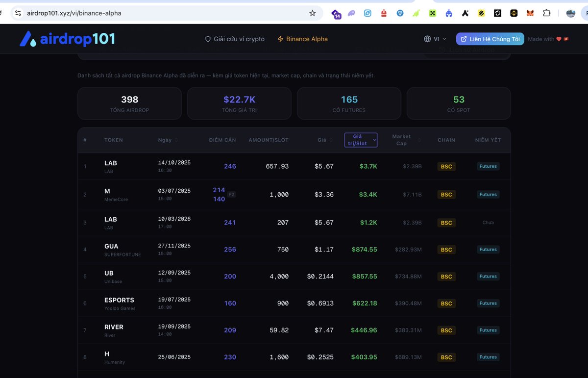588x378 pixels.
Task: Click Liên Hệ Chúng Tôi button
Action: [x=490, y=39]
